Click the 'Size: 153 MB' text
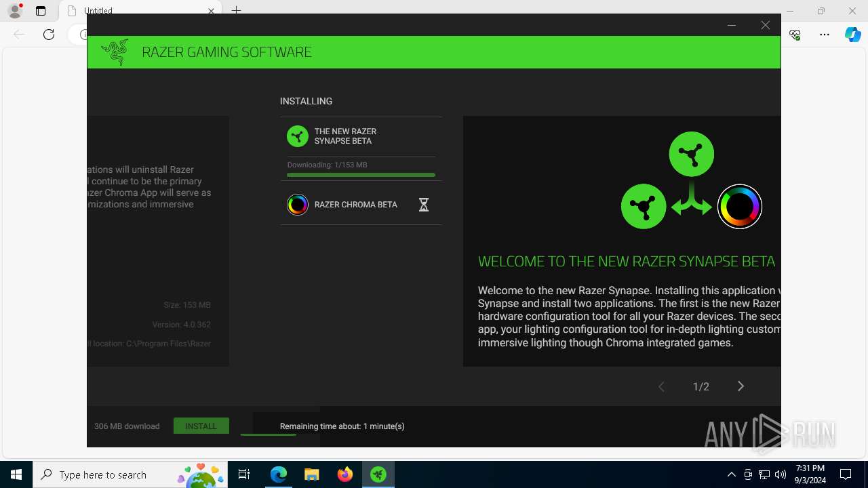The image size is (868, 488). (x=187, y=305)
